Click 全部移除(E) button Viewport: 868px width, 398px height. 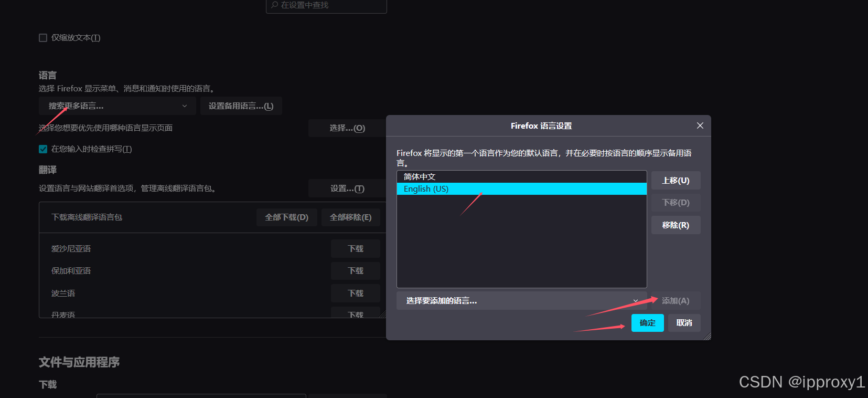click(x=351, y=217)
